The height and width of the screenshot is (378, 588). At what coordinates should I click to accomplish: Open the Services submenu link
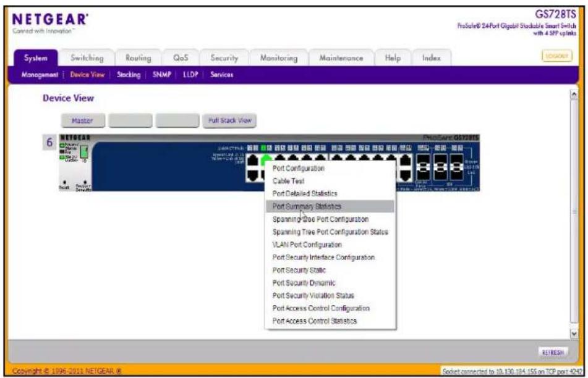[221, 75]
